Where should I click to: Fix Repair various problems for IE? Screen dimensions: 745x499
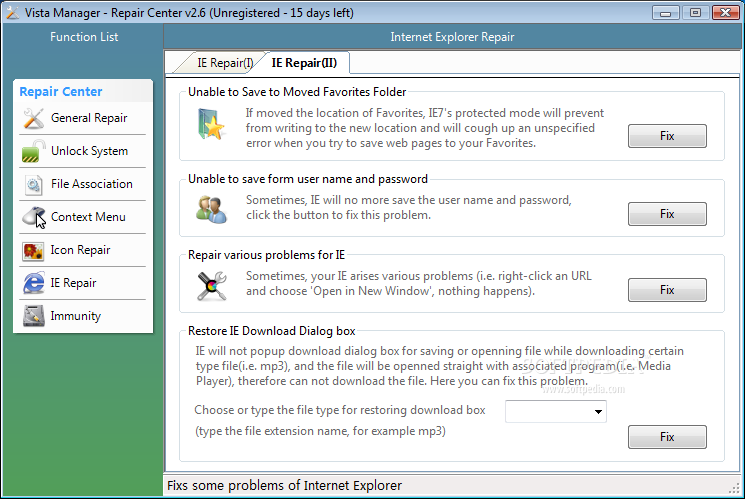click(x=667, y=290)
